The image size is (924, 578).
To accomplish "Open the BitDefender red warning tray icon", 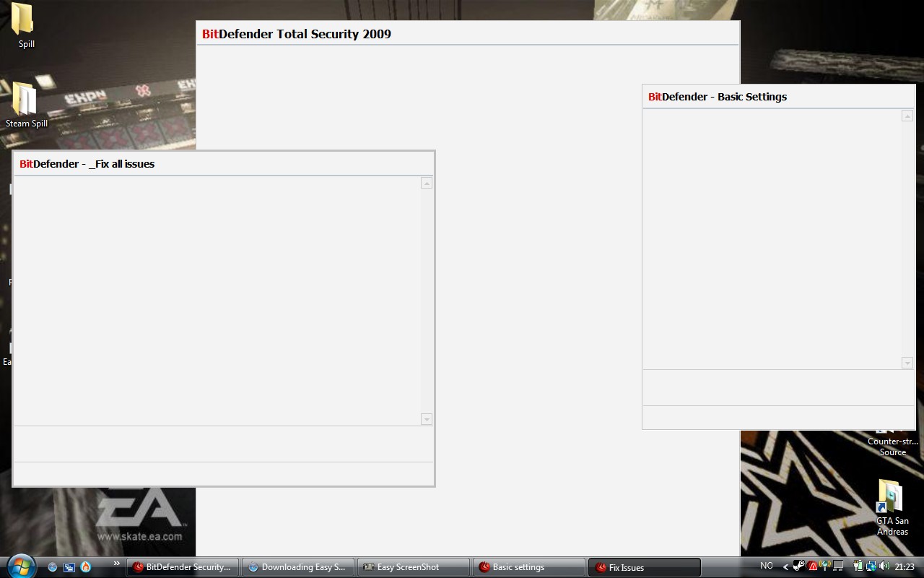I will point(812,566).
